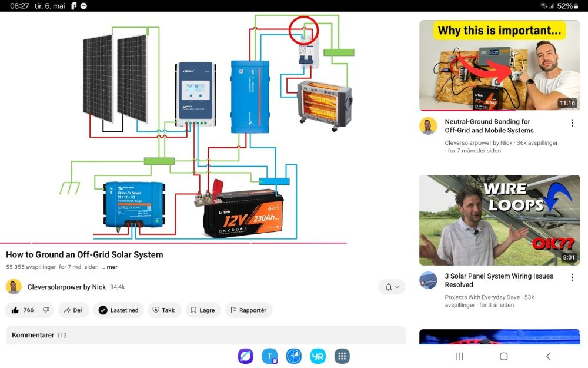Viewport: 588px width, 368px height.
Task: Dislike the solar grounding video
Action: tap(46, 310)
